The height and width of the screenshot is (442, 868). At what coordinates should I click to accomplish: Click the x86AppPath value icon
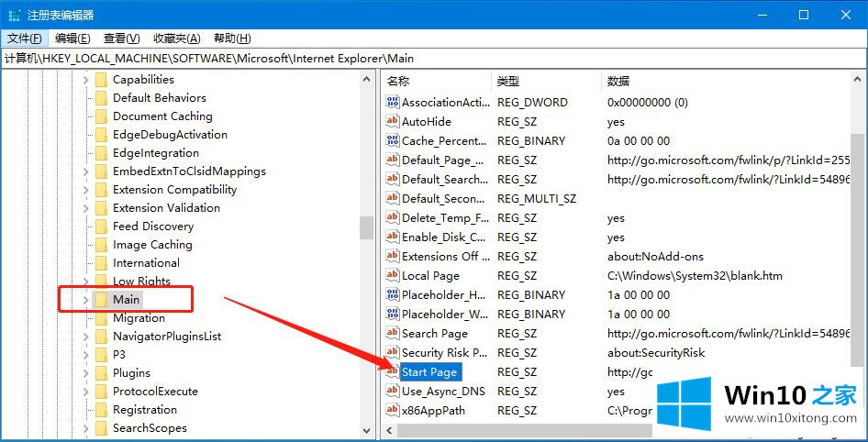(x=393, y=411)
